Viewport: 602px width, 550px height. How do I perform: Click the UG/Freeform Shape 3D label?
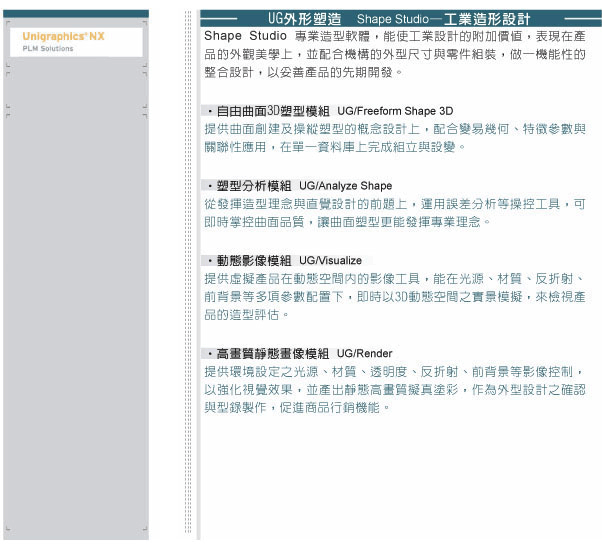tap(395, 111)
